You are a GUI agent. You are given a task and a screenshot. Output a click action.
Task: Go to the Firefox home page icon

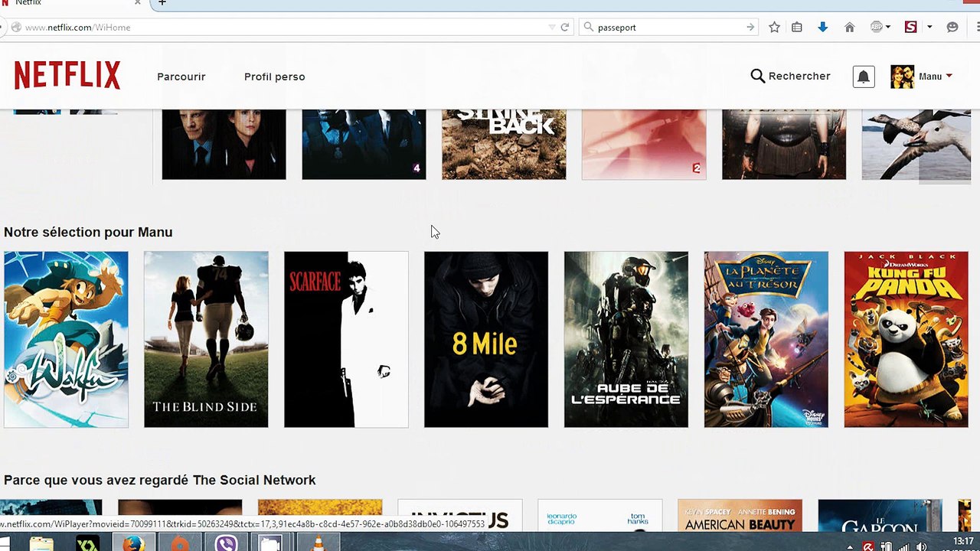click(x=849, y=27)
